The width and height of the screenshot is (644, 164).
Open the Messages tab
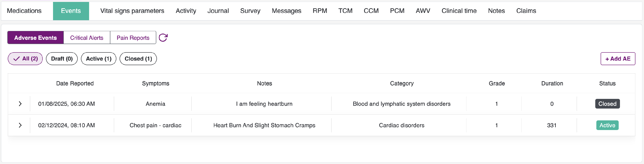[x=286, y=11]
